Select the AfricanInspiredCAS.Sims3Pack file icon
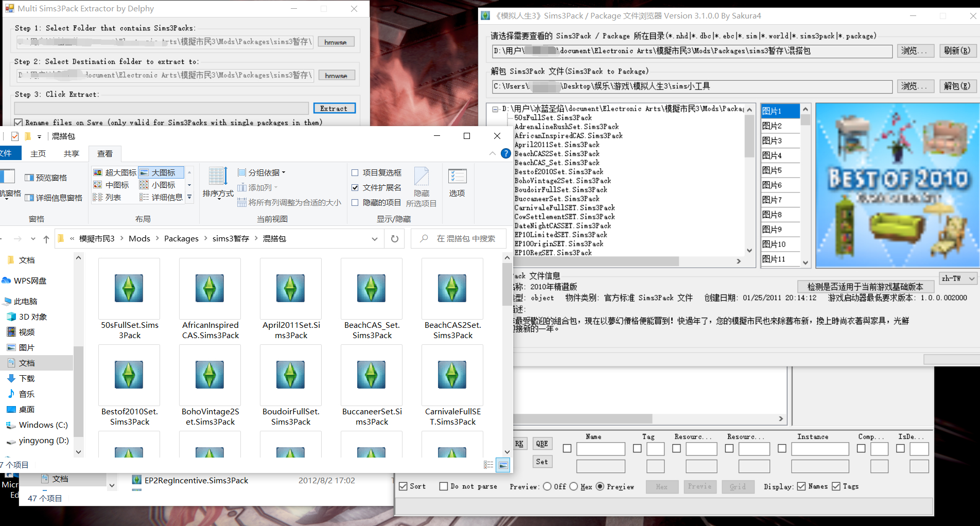The image size is (980, 526). [210, 288]
